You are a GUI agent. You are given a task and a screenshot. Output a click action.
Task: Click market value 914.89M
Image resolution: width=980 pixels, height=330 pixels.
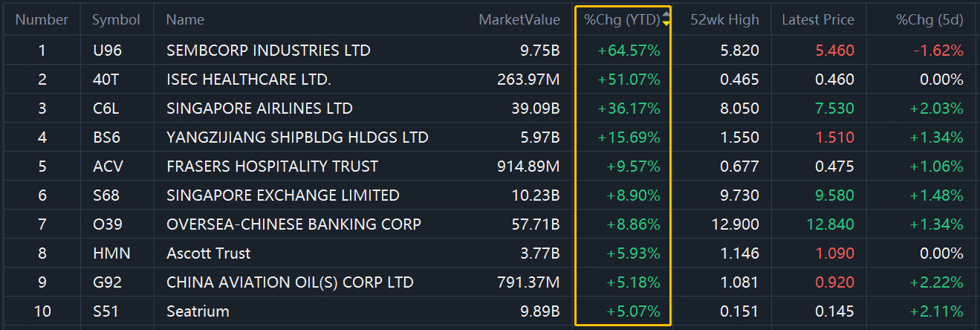528,166
